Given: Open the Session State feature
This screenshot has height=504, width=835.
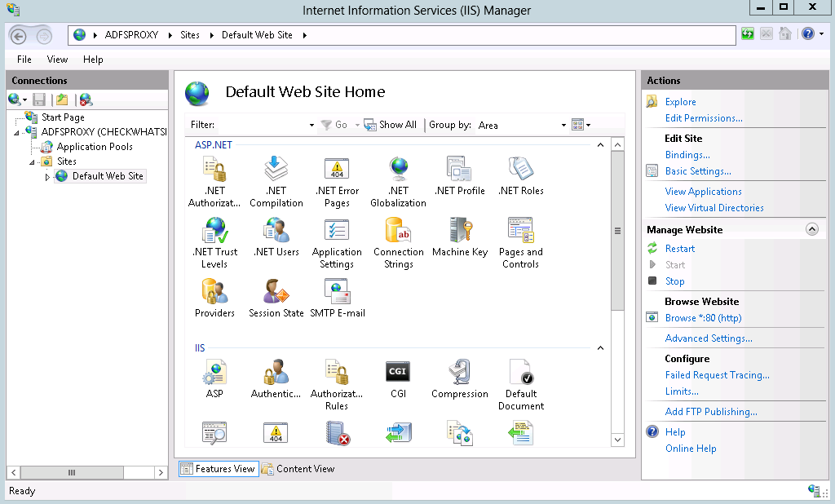Looking at the screenshot, I should pos(276,298).
